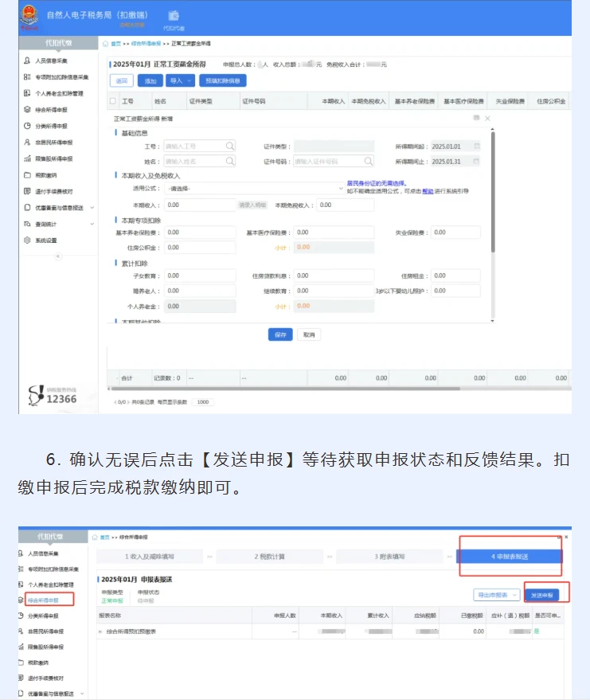Click the 发送申报 button
This screenshot has width=590, height=700.
[x=541, y=595]
